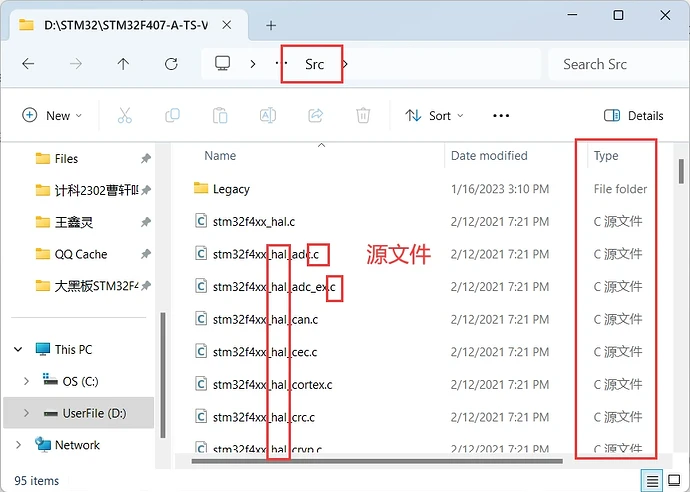This screenshot has width=690, height=492.
Task: Switch to large icons thumbnail view
Action: [674, 481]
